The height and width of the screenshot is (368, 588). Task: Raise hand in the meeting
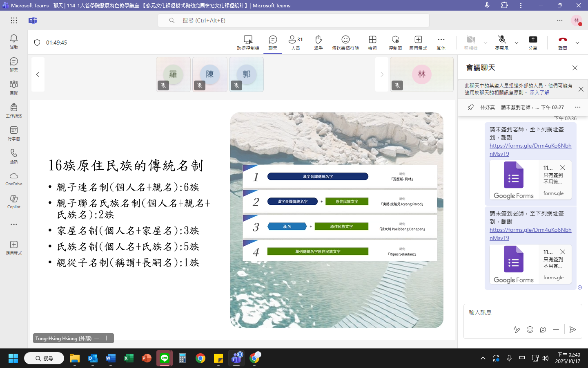click(x=318, y=43)
